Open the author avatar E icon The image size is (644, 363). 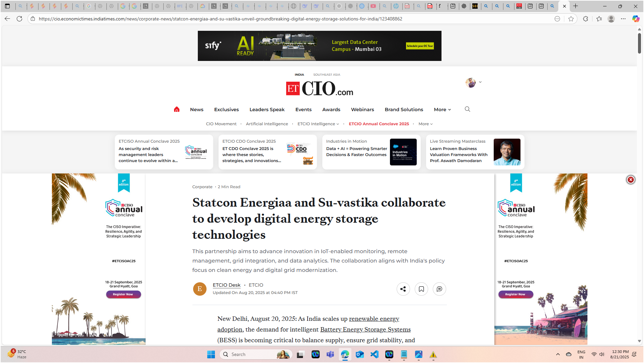200,289
